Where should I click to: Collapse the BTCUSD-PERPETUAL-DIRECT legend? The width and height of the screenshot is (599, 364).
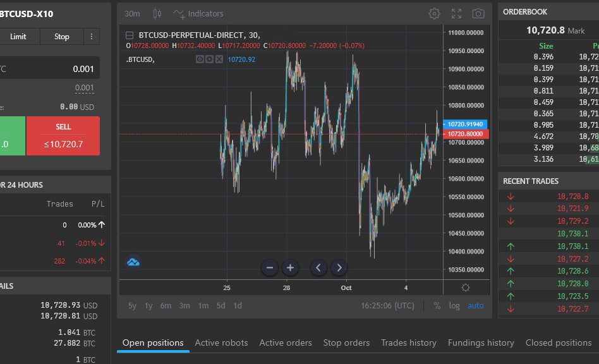coord(130,35)
